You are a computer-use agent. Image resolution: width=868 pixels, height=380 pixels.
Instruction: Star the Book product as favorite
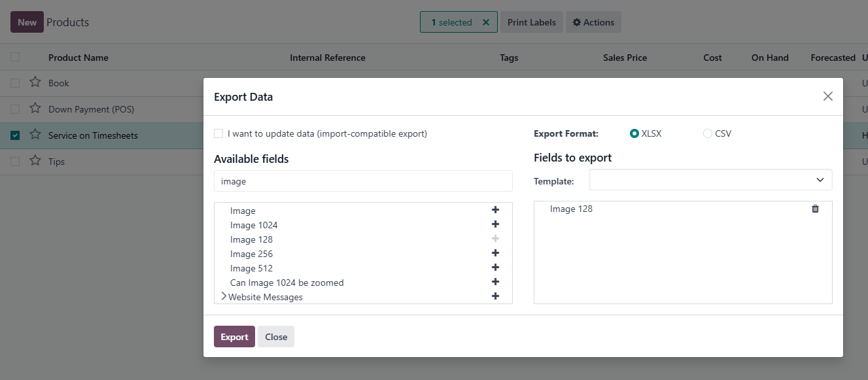pos(35,82)
